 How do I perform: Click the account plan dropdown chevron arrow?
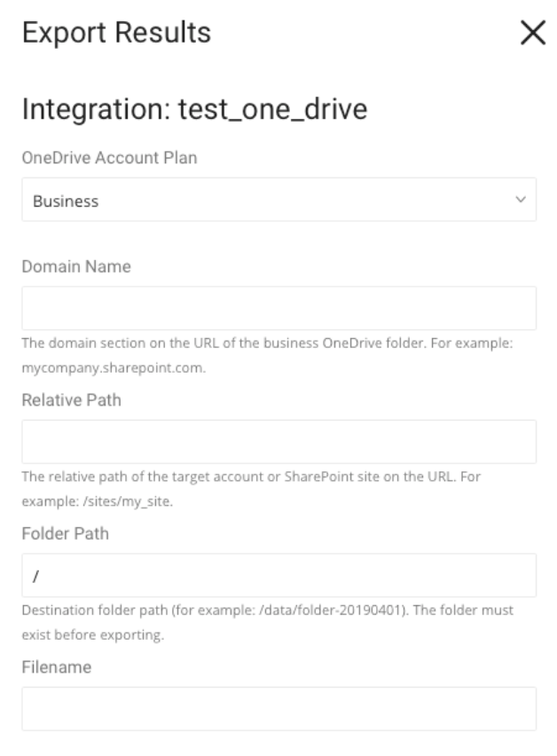[x=520, y=201]
